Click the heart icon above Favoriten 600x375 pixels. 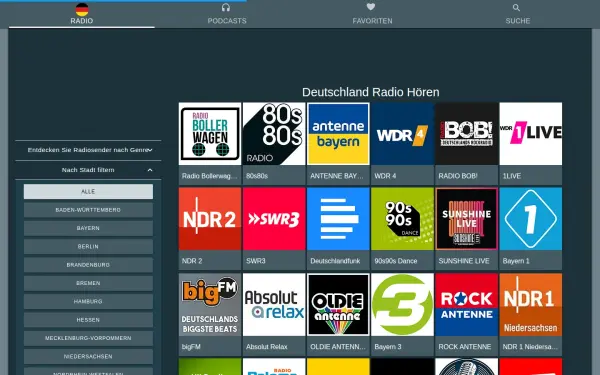tap(371, 7)
